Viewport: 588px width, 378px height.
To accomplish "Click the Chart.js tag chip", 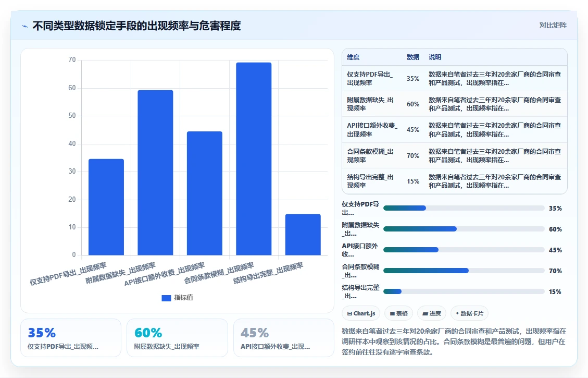I will click(x=361, y=313).
